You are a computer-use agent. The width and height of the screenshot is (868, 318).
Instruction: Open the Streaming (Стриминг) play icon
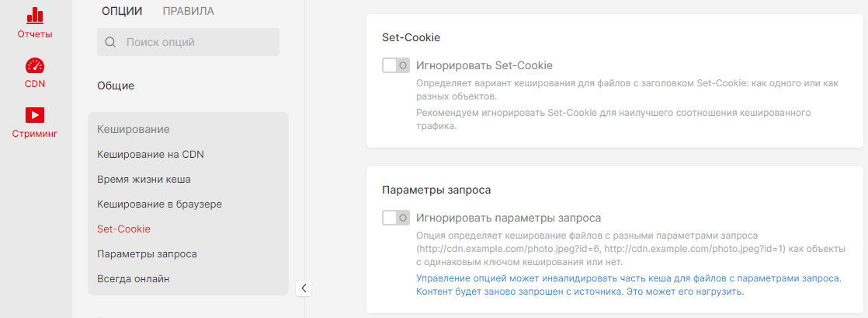tap(35, 115)
